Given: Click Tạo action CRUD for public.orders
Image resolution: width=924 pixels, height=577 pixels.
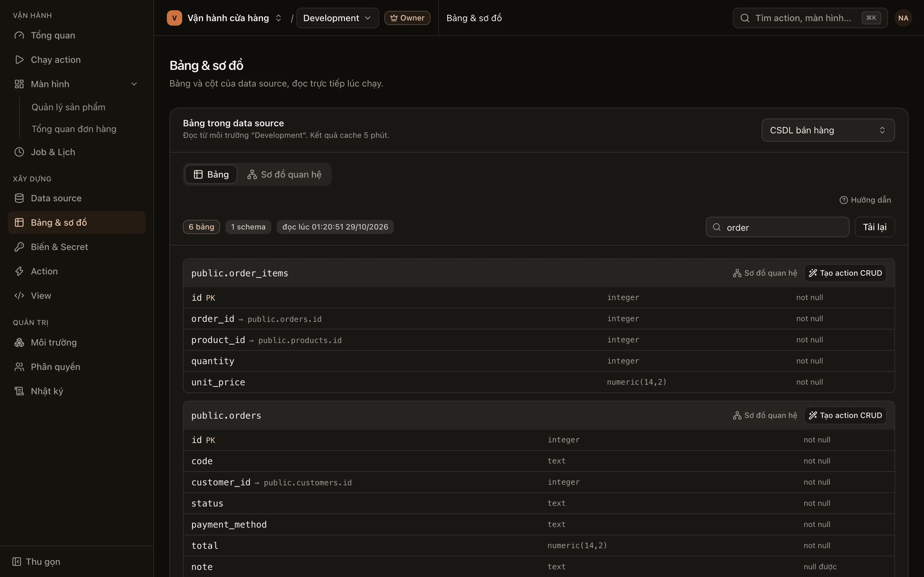Looking at the screenshot, I should point(845,415).
